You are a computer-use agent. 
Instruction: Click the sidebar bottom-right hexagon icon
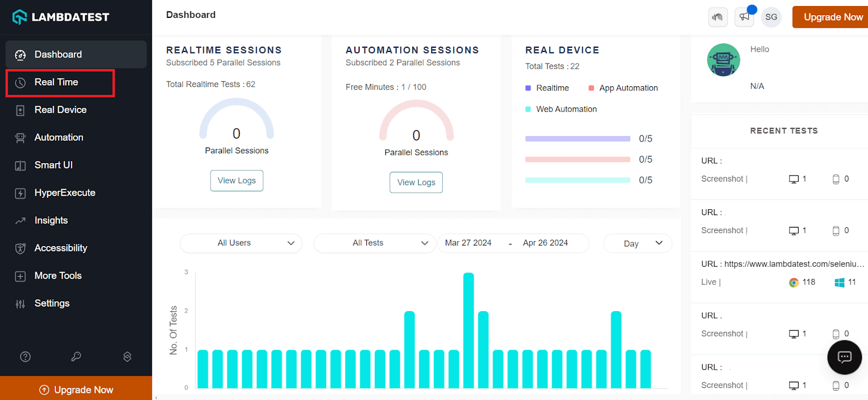[127, 357]
